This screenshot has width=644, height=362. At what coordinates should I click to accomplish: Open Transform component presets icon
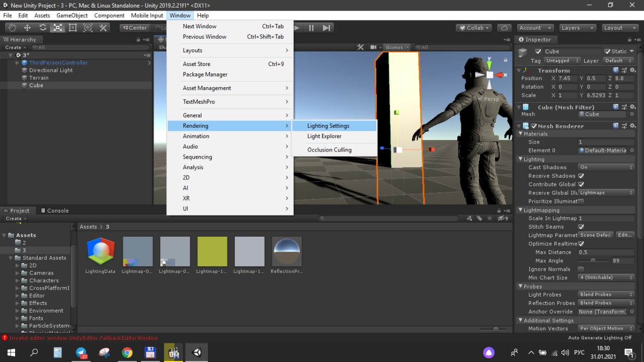[624, 70]
